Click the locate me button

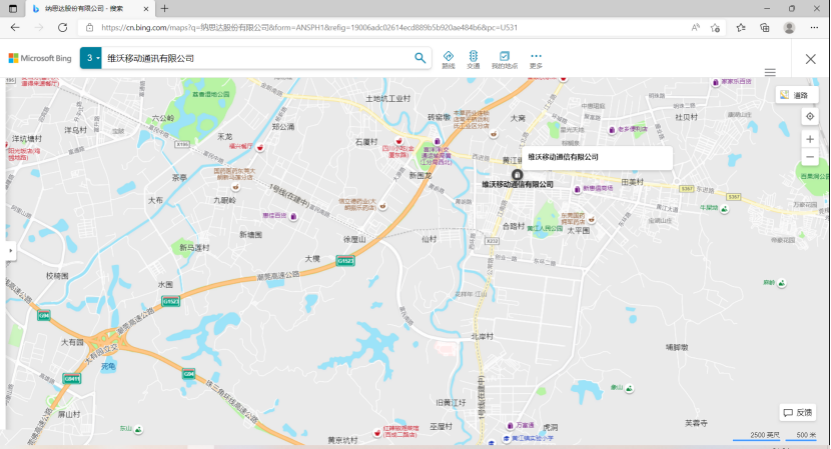tap(810, 117)
